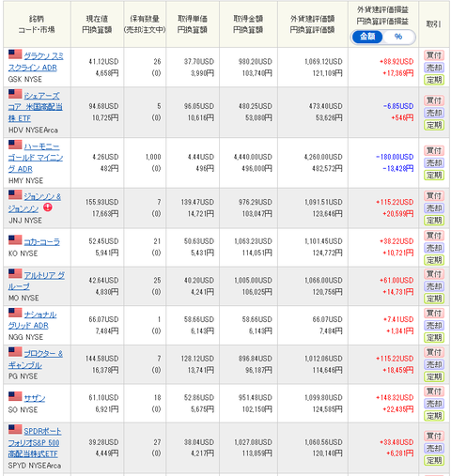The width and height of the screenshot is (451, 476).
Task: Click the US flag icon in HMY row
Action: tap(15, 145)
